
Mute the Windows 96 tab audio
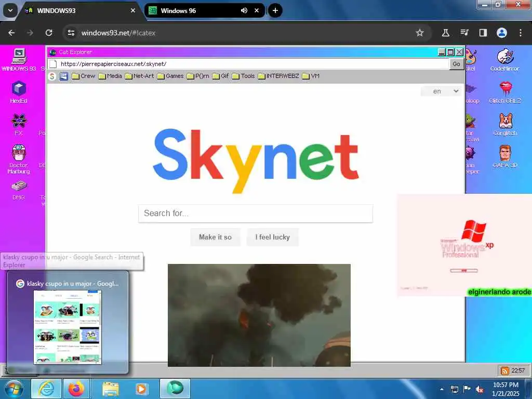click(x=244, y=10)
